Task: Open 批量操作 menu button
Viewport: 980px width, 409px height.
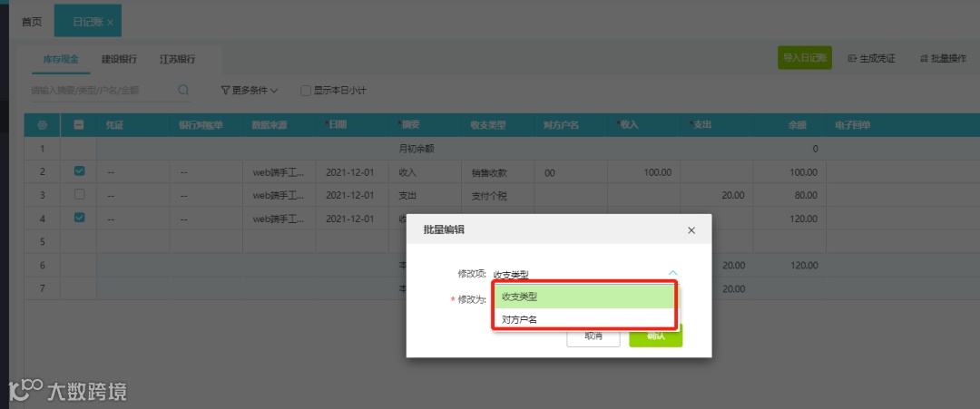Action: 943,58
